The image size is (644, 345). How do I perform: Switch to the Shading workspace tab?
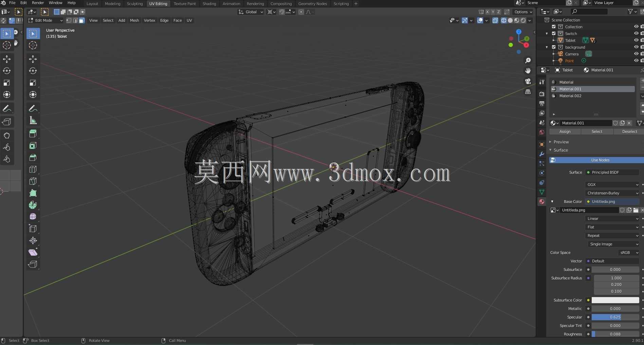pos(209,4)
